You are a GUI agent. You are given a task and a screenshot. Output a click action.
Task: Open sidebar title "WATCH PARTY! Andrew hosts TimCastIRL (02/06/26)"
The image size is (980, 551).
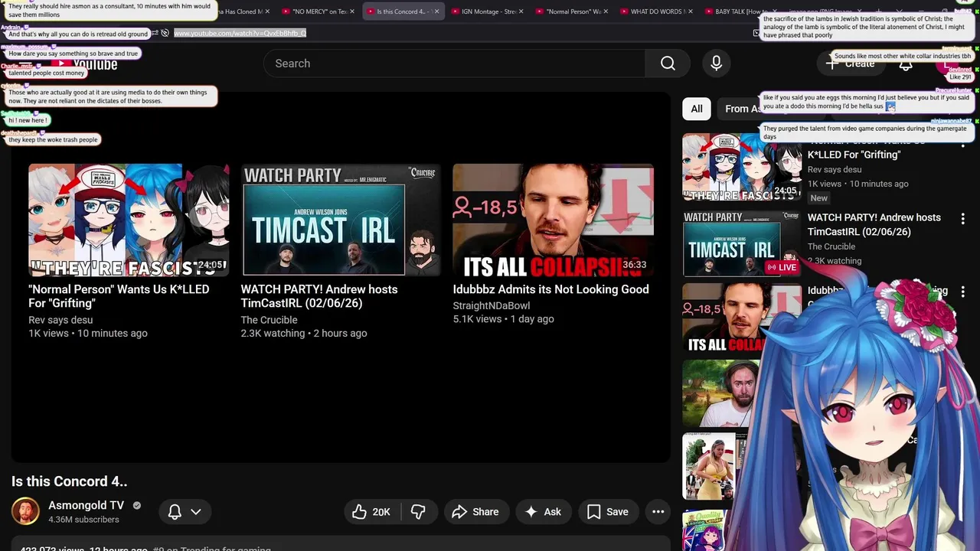click(874, 224)
